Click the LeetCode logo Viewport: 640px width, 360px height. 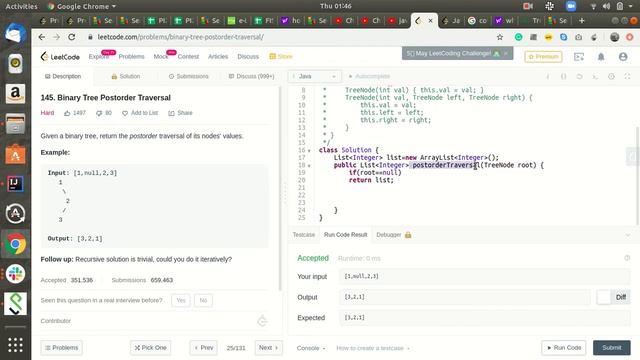[60, 57]
